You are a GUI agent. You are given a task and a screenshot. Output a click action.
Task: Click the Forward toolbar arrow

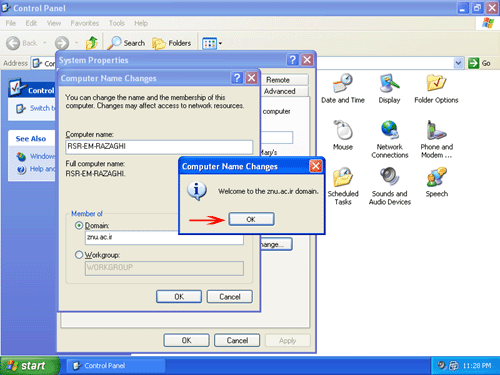(62, 43)
